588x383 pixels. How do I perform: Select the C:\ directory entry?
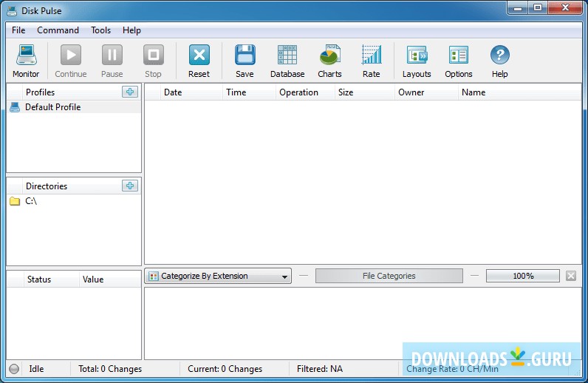pyautogui.click(x=31, y=201)
